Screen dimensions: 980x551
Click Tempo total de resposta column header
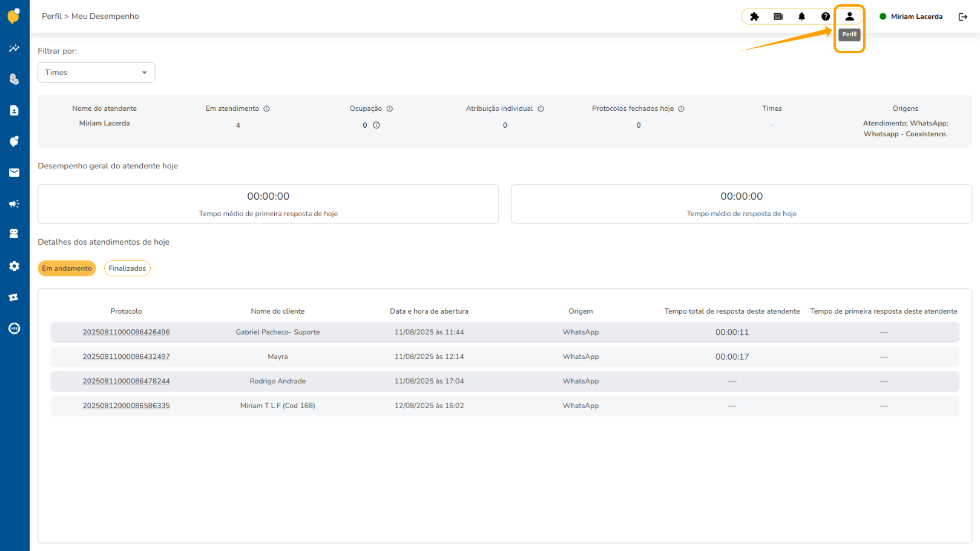[x=732, y=311]
